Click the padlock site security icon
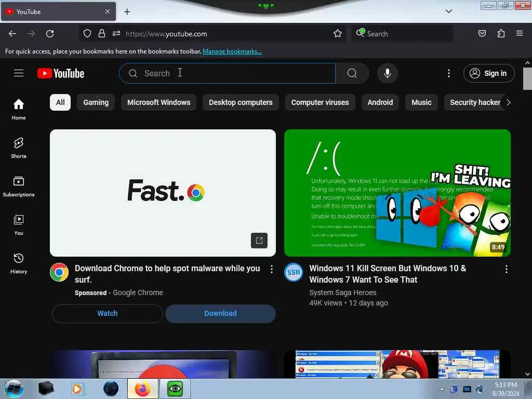Image resolution: width=532 pixels, height=399 pixels. (x=101, y=34)
